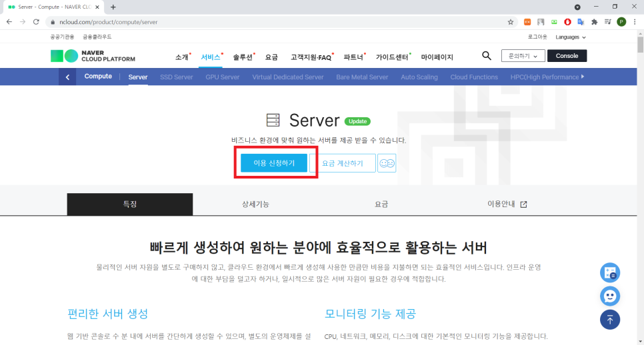Click the 로그아웃 link

[x=537, y=37]
